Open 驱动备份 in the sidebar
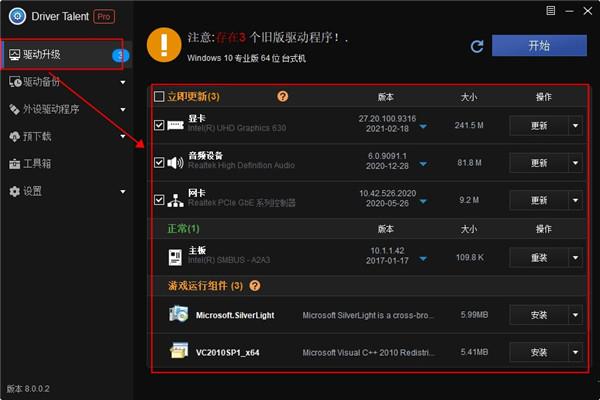The image size is (600, 400). pyautogui.click(x=66, y=82)
